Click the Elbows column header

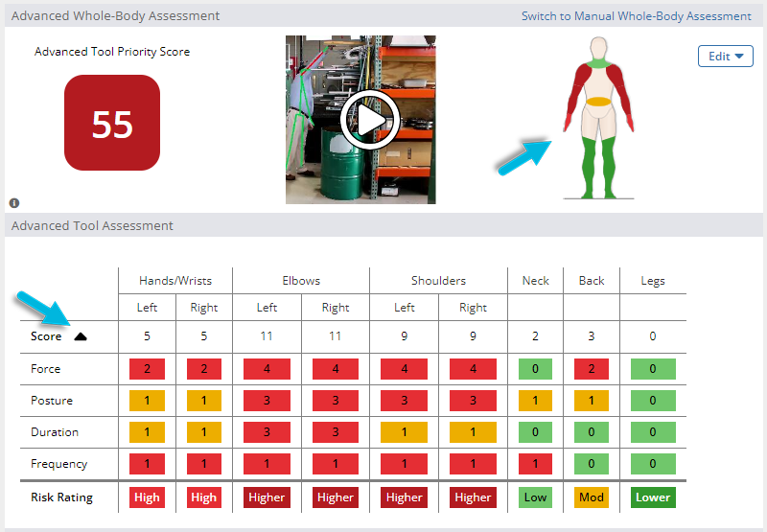point(301,281)
